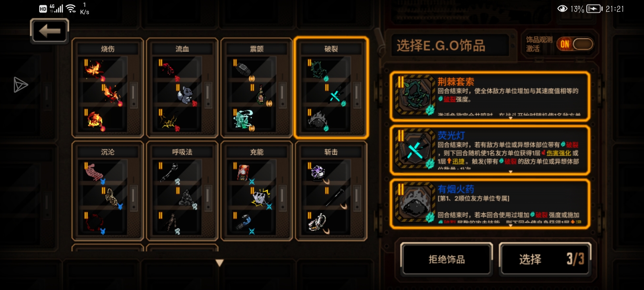Click the fox icon in 流血 category
This screenshot has width=644, height=290.
[186, 95]
